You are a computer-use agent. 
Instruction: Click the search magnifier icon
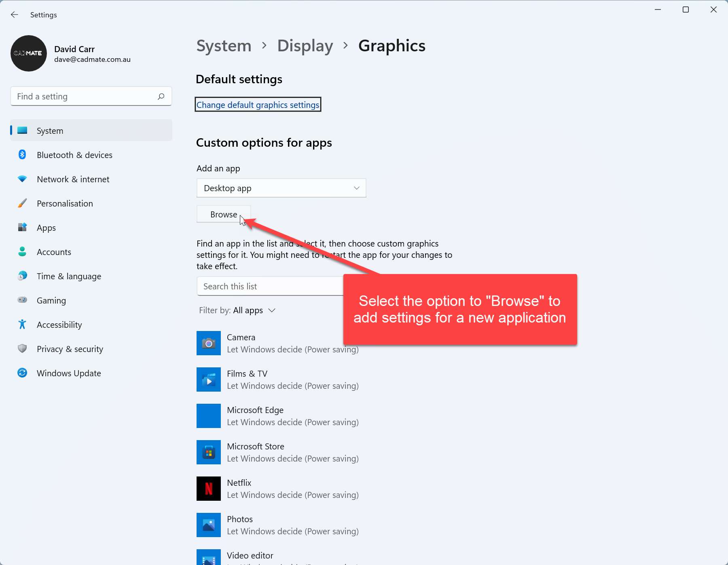coord(161,97)
